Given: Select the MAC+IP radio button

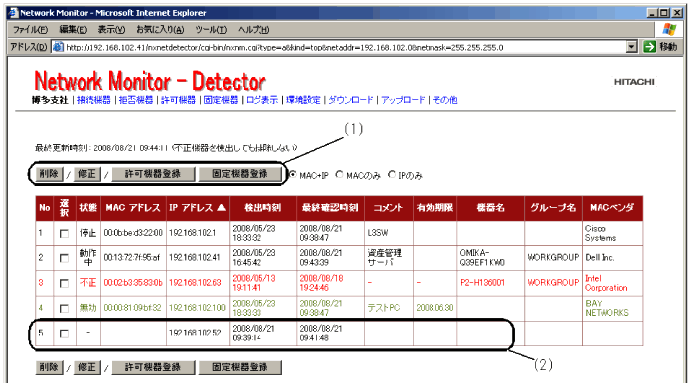Looking at the screenshot, I should click(293, 174).
